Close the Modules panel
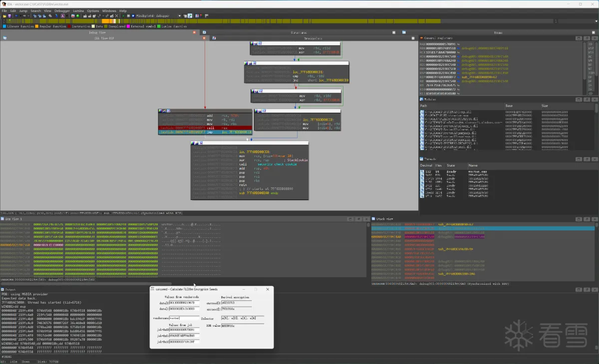The image size is (599, 364). (595, 100)
